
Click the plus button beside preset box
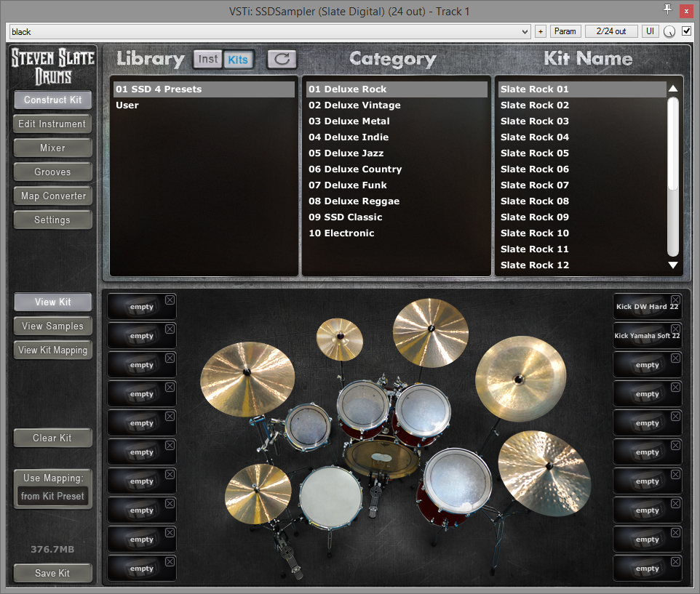coord(541,31)
